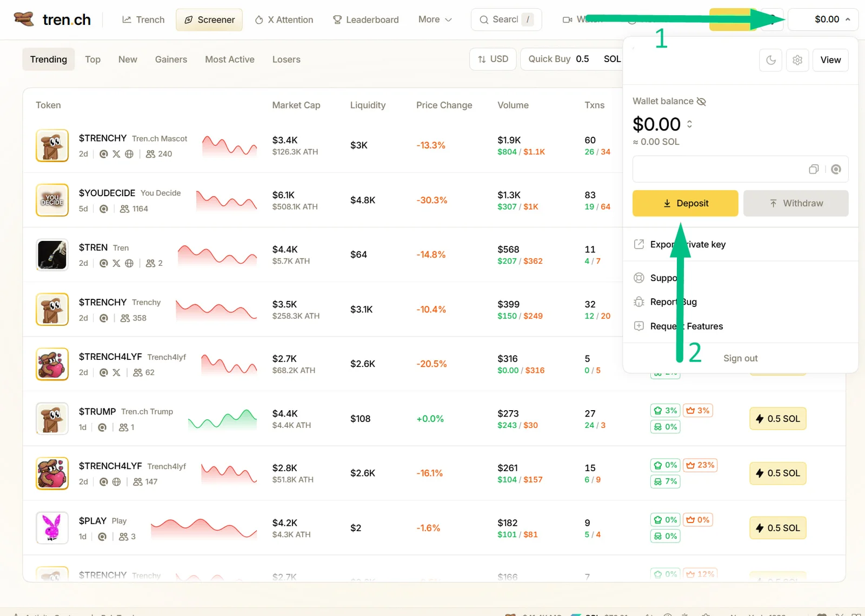Select the Trending tab
The height and width of the screenshot is (616, 865).
pyautogui.click(x=49, y=59)
